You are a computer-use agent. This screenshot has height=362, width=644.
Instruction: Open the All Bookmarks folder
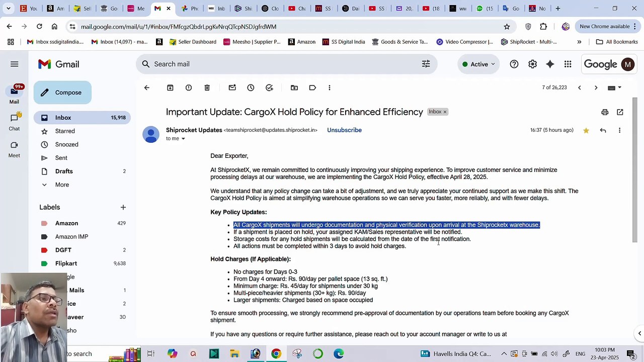click(617, 42)
